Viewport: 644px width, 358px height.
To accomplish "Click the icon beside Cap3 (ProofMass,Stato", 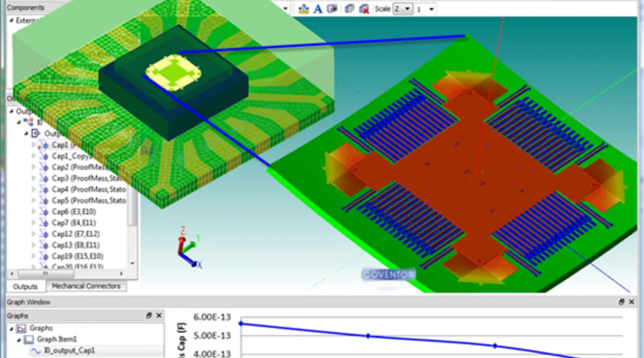I will (45, 178).
